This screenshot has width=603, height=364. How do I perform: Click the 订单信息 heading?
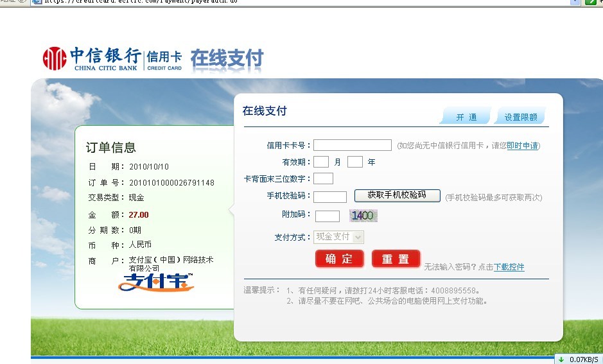click(x=110, y=148)
